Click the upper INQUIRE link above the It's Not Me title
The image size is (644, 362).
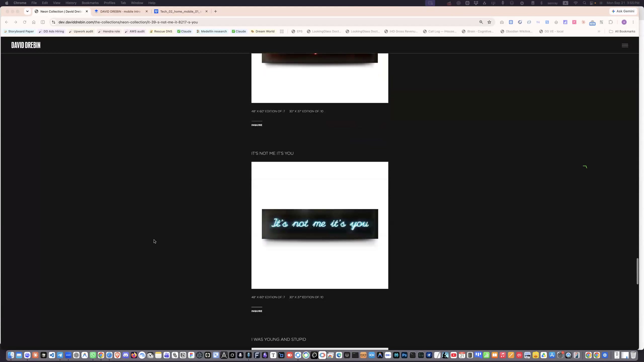(257, 125)
